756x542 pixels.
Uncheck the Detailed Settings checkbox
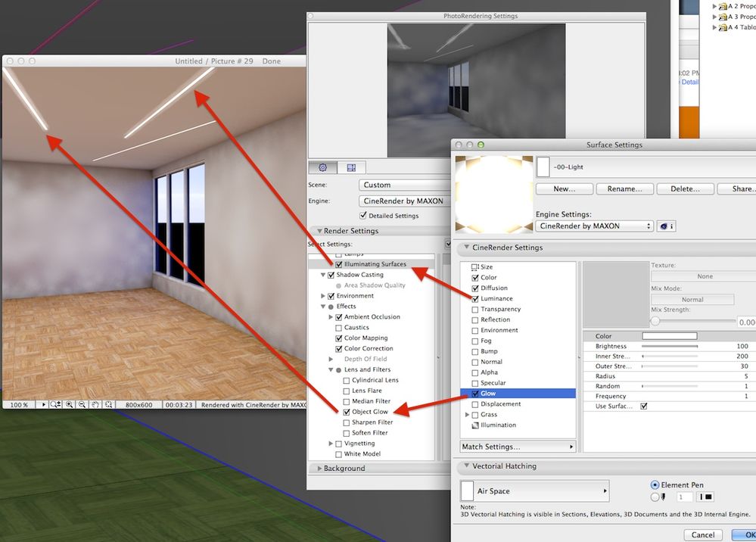point(363,215)
